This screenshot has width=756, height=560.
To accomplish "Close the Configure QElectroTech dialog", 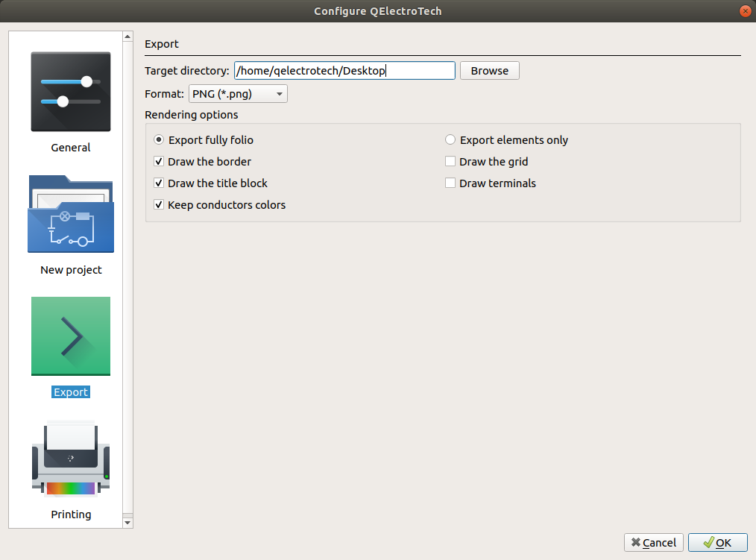I will pyautogui.click(x=745, y=11).
